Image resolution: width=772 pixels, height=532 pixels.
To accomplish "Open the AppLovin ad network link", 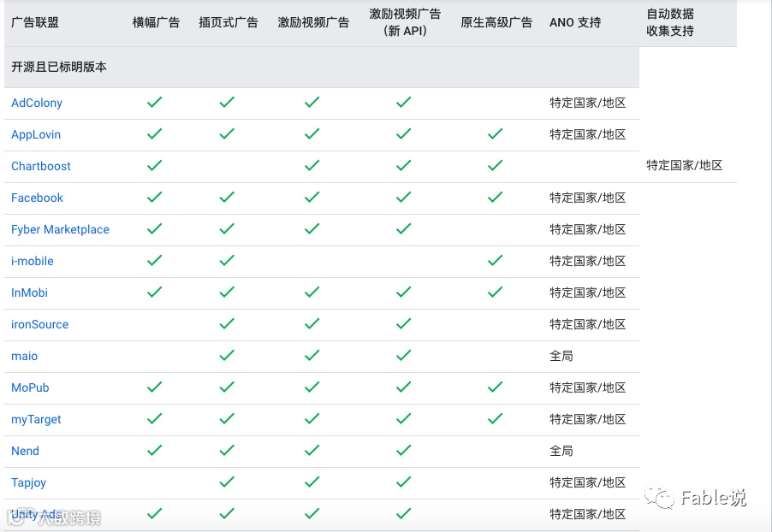I will (35, 134).
